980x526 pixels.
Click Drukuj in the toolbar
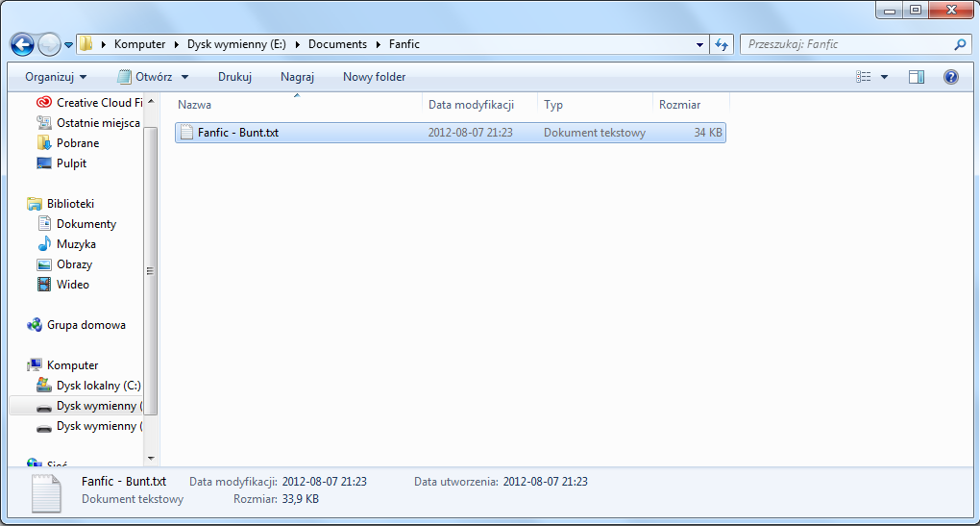(235, 77)
